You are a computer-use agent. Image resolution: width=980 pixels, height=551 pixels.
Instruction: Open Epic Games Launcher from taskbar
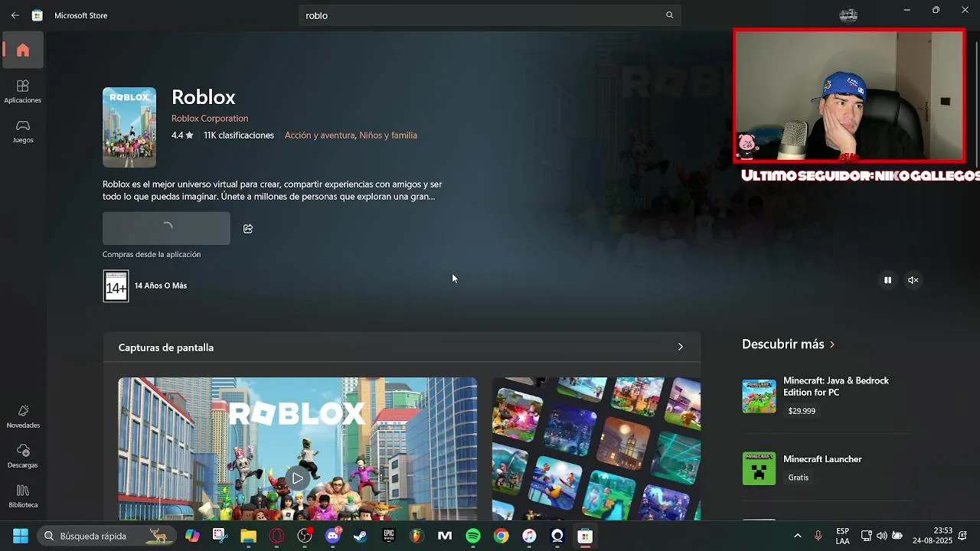tap(389, 536)
